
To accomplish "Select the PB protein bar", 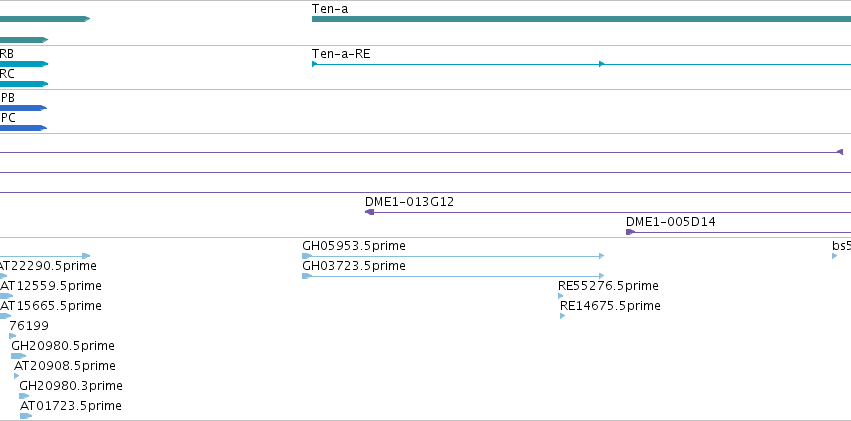I will (x=23, y=108).
